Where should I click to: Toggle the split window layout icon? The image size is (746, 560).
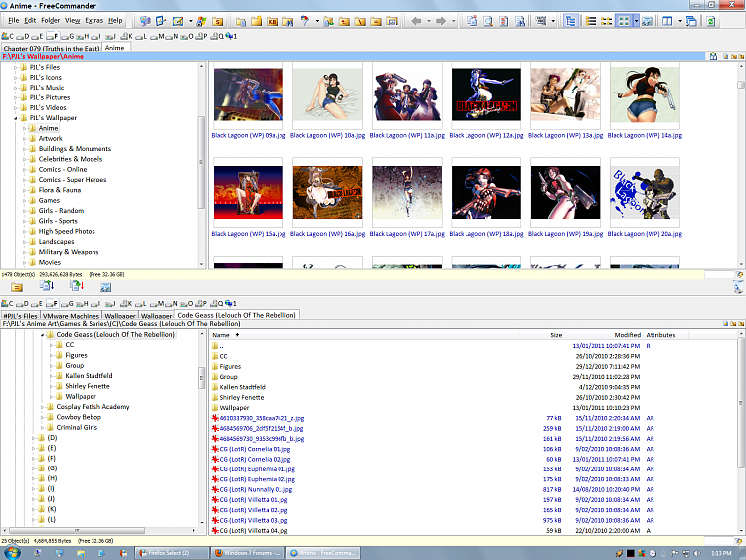pyautogui.click(x=667, y=21)
